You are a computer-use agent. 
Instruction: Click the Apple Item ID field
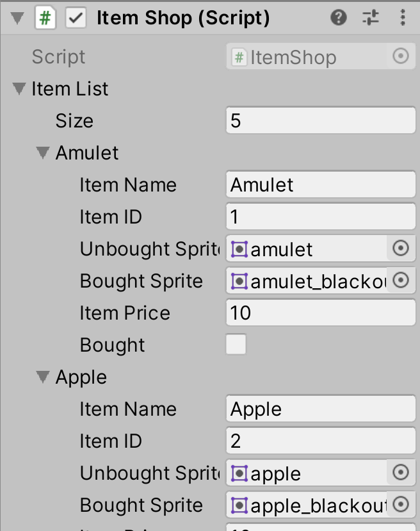pos(321,441)
